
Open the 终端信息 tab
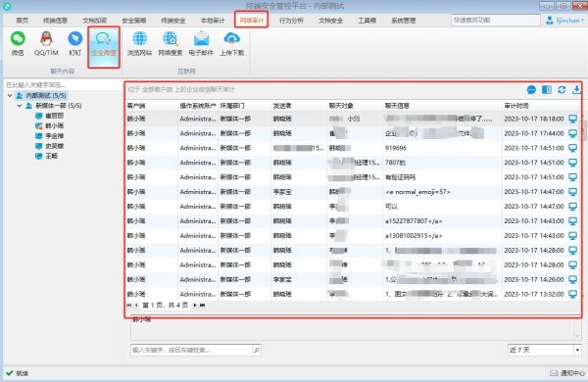(55, 21)
